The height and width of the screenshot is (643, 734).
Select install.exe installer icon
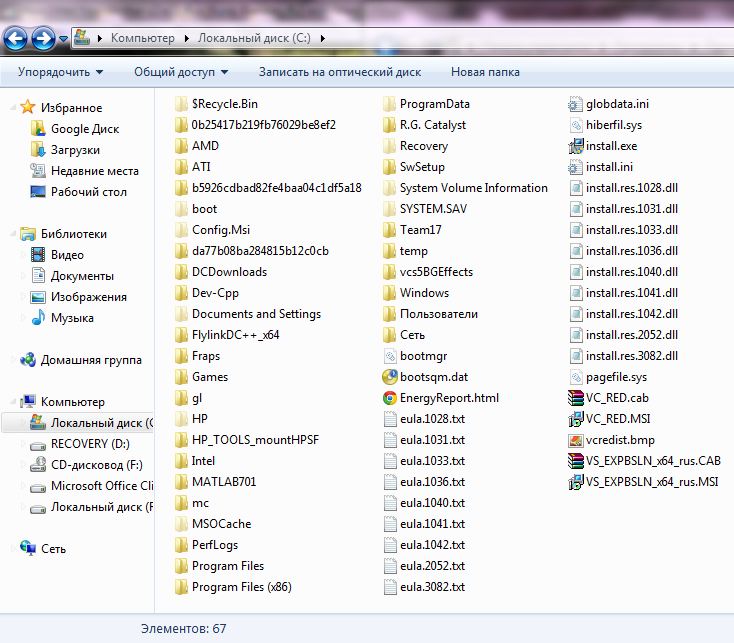point(576,146)
